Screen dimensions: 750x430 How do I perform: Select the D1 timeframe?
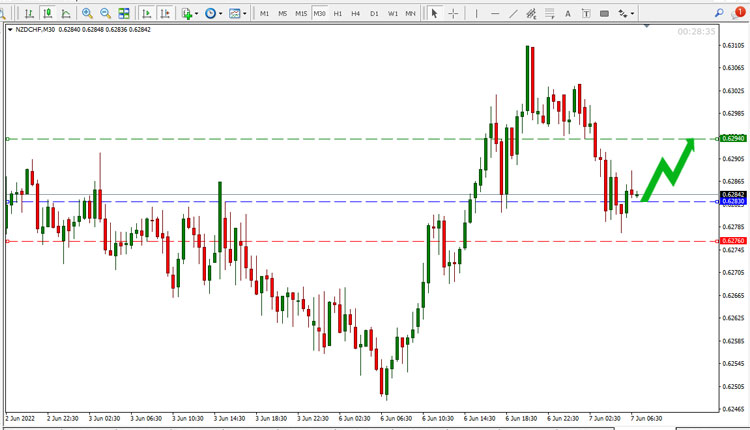(374, 13)
